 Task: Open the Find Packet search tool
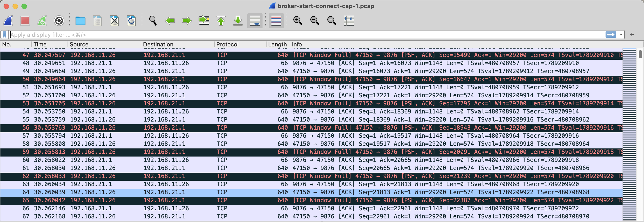click(153, 21)
